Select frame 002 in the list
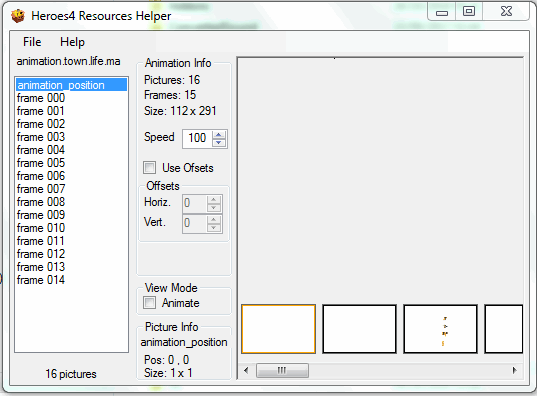 pyautogui.click(x=71, y=124)
